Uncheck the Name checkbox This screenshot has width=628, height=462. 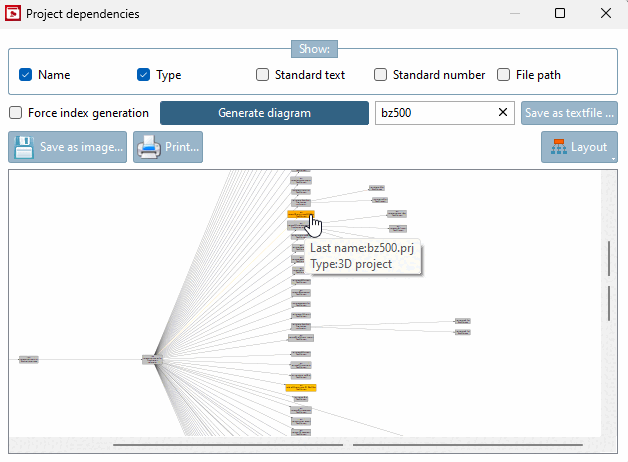26,75
